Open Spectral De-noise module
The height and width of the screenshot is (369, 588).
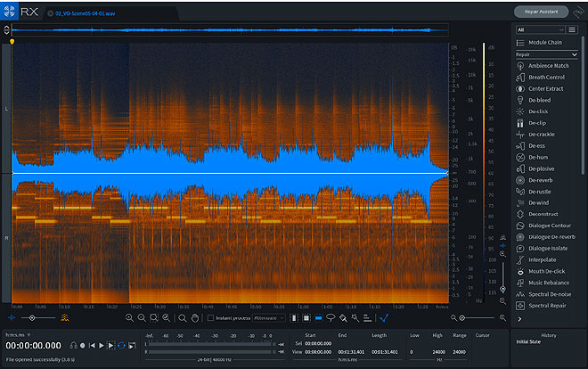click(x=543, y=294)
